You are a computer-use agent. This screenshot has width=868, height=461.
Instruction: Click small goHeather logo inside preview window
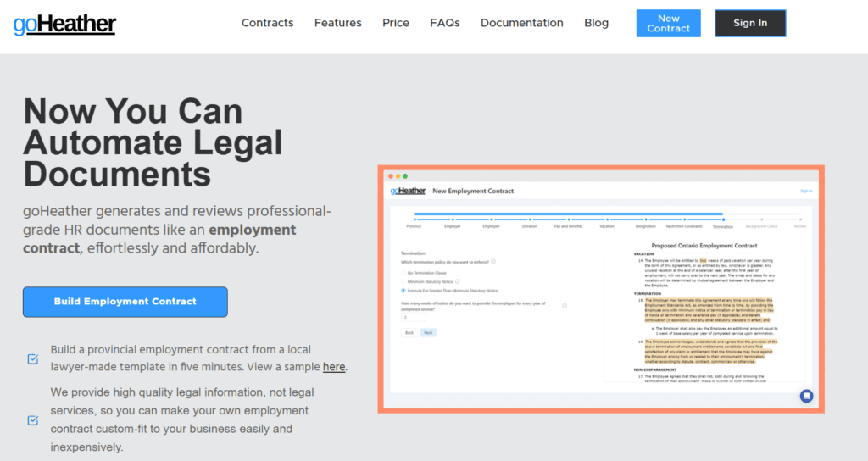point(408,192)
